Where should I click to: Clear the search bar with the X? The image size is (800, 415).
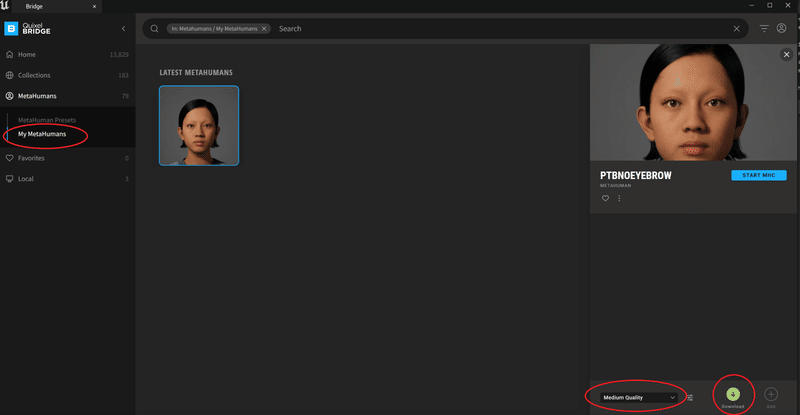(736, 29)
